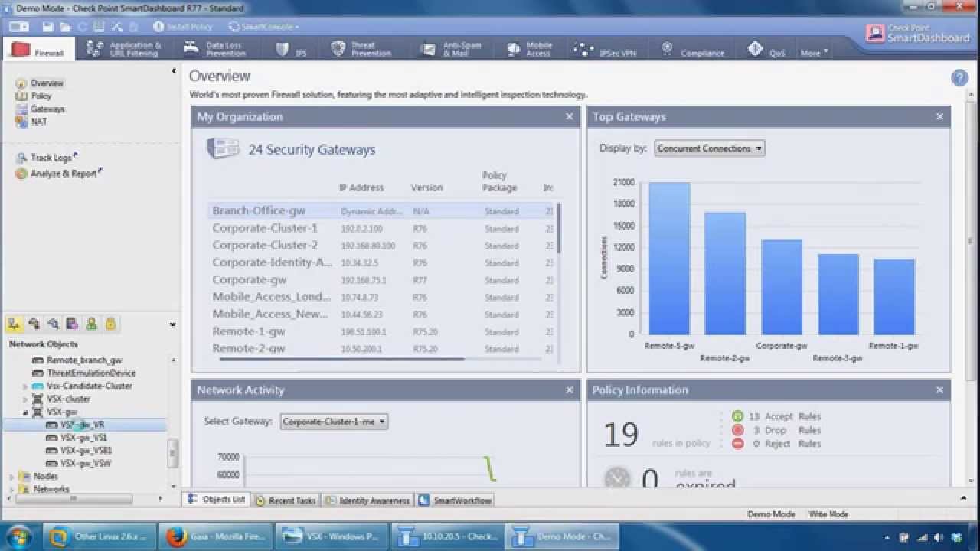Screen dimensions: 980x551
Task: Open the QoS tab
Action: tap(767, 50)
